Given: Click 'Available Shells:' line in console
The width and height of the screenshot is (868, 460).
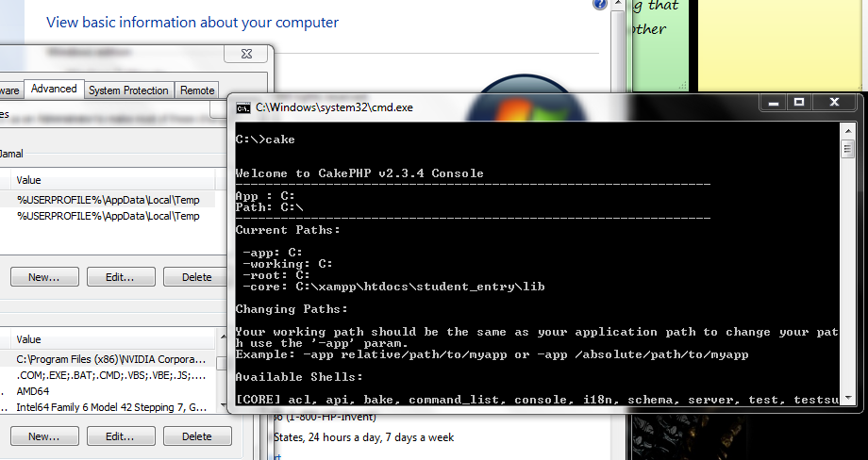Looking at the screenshot, I should coord(299,376).
